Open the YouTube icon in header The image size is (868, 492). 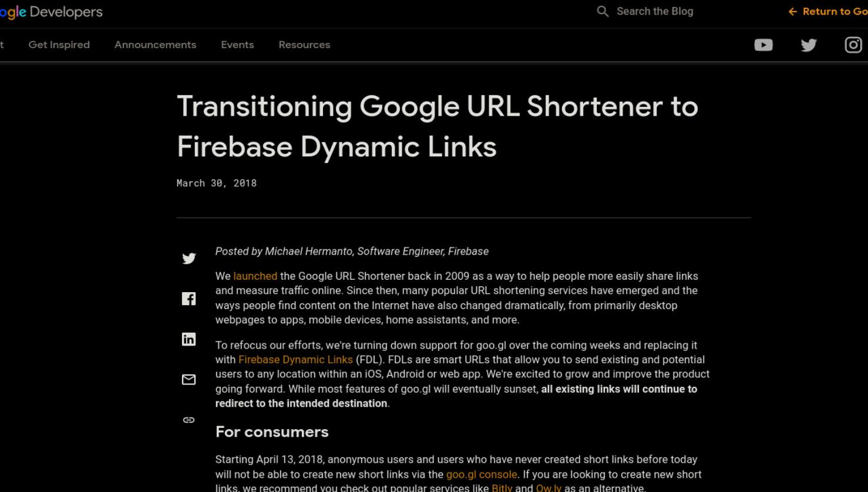(x=763, y=45)
